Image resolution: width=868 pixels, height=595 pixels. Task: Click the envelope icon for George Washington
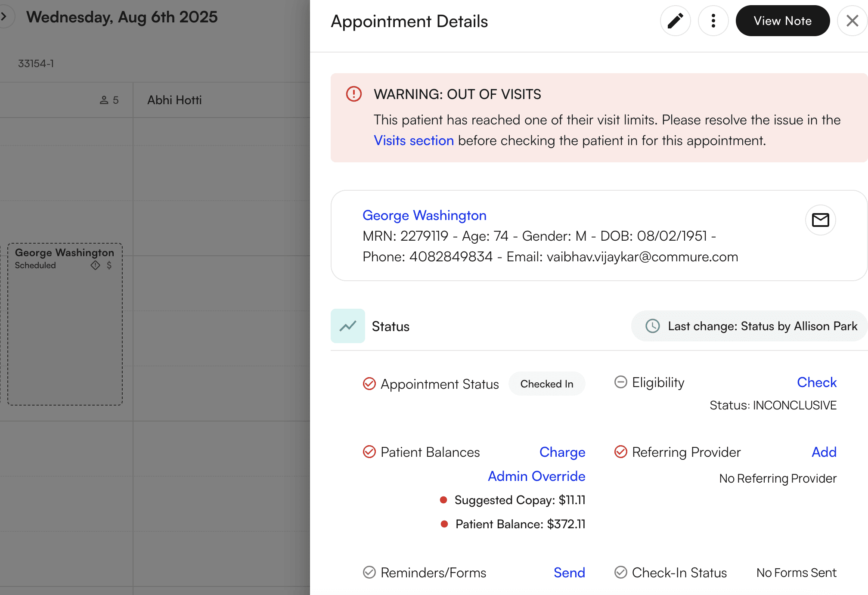pyautogui.click(x=821, y=220)
